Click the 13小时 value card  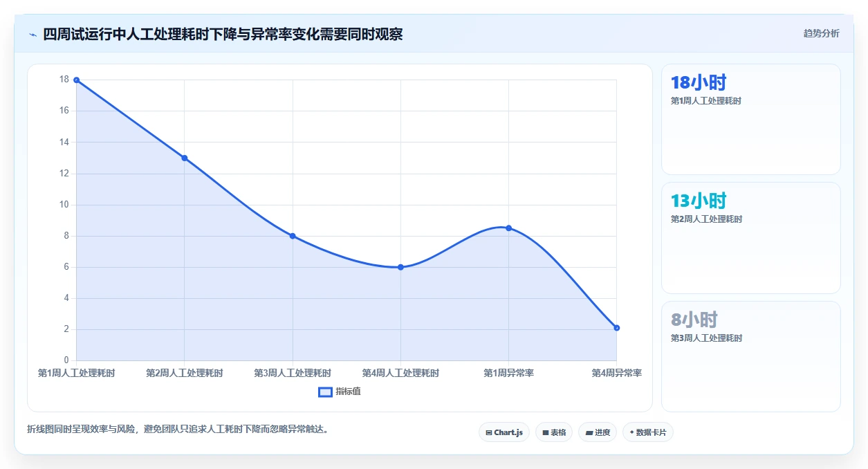[x=751, y=238]
